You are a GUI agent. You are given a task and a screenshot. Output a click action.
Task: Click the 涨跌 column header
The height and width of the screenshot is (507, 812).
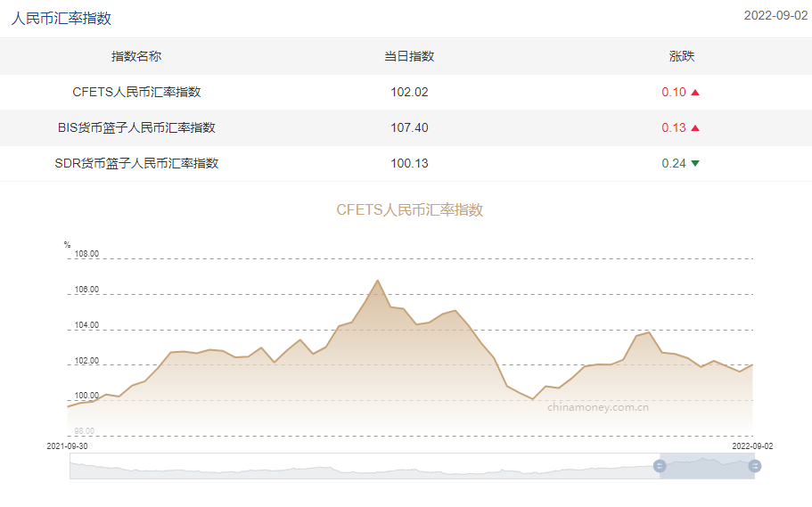tap(682, 56)
